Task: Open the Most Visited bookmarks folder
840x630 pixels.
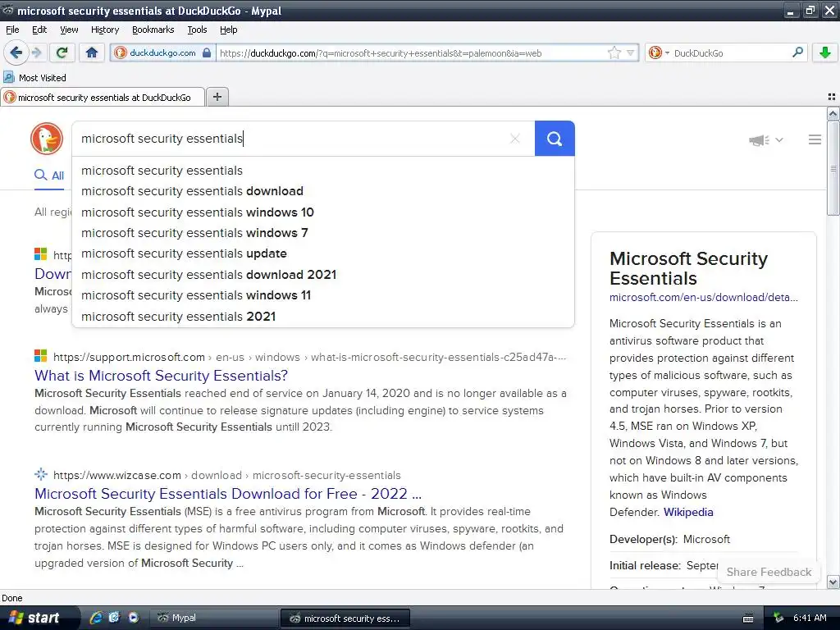Action: (34, 78)
